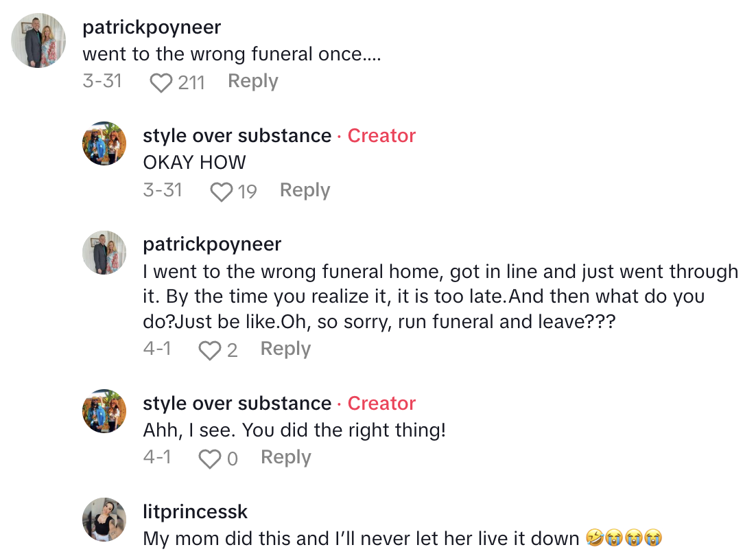Reply to the 'went to the wrong funeral once' comment

pyautogui.click(x=252, y=81)
